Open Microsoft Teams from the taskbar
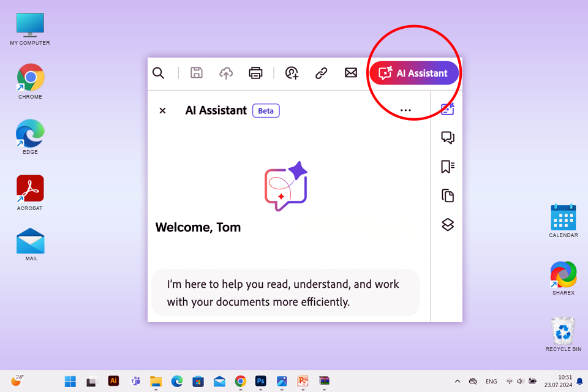 [x=135, y=381]
